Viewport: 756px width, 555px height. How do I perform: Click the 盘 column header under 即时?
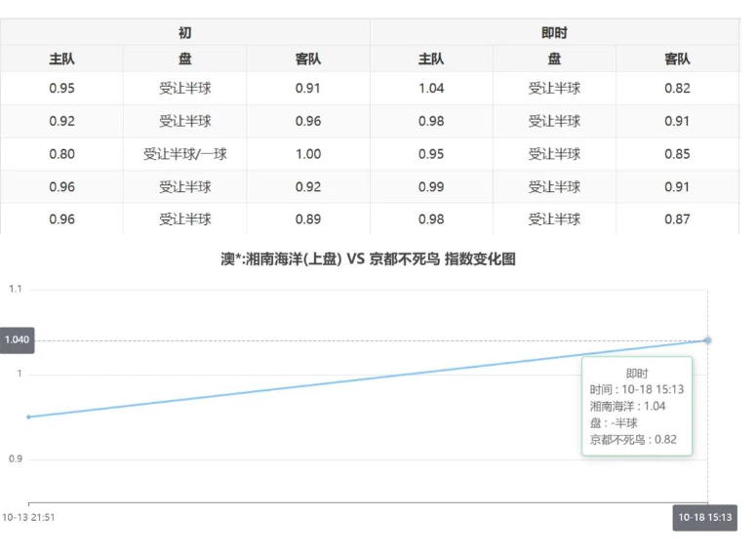pyautogui.click(x=554, y=59)
